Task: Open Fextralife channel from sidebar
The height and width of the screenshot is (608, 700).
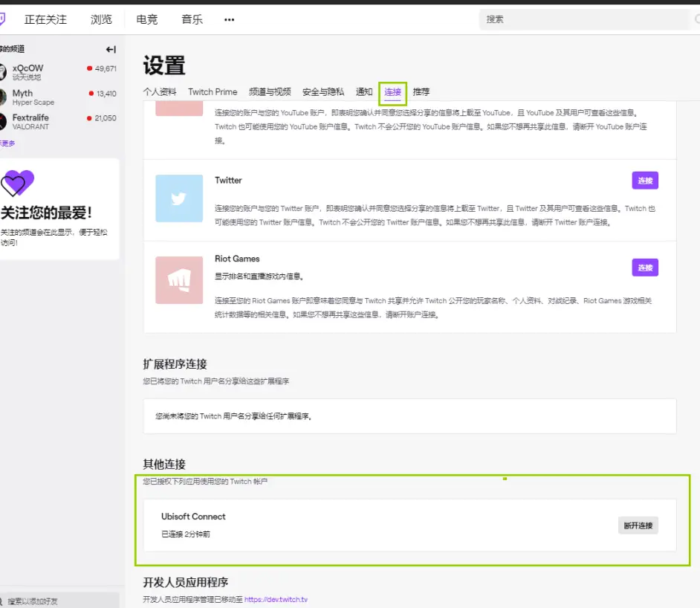Action: [x=59, y=121]
